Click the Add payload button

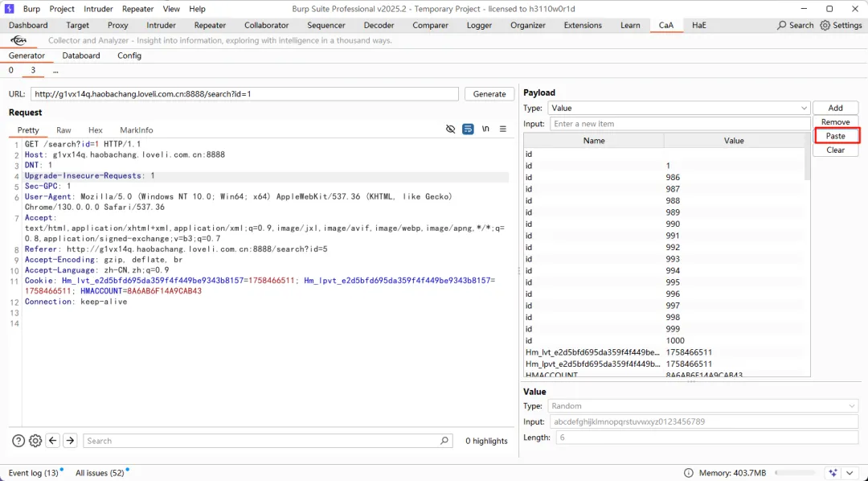click(835, 108)
